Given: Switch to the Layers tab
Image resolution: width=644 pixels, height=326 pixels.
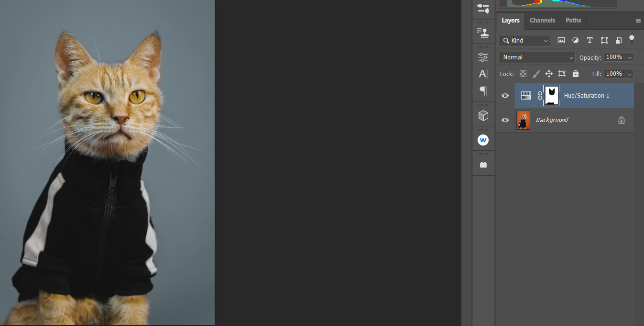Looking at the screenshot, I should [x=511, y=21].
